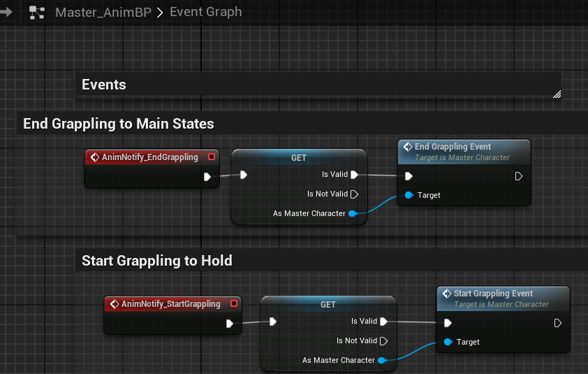Select the End Grappling Event node title
This screenshot has width=588, height=374.
(x=453, y=146)
